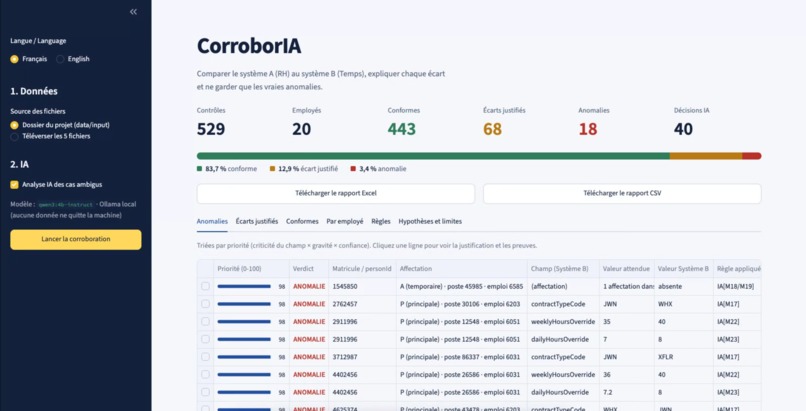Screen dimensions: 806x411
Task: Toggle Analyse IA des cas ambigus checkbox
Action: pos(14,184)
